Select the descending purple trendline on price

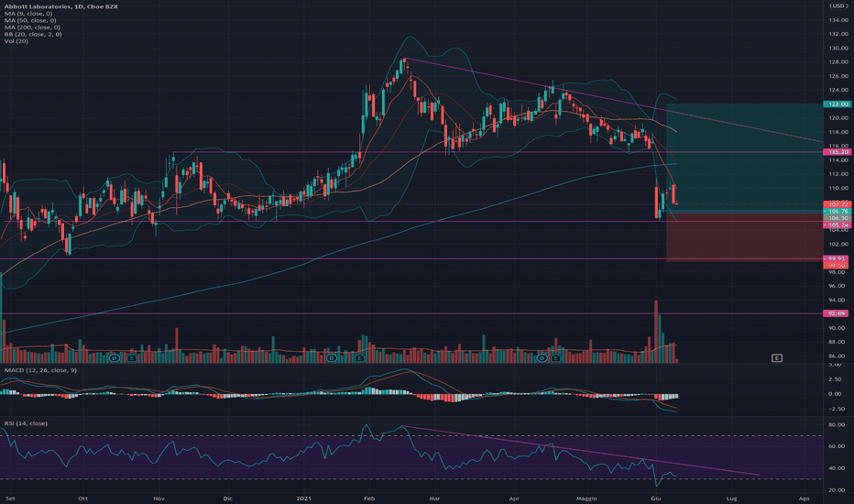click(614, 100)
